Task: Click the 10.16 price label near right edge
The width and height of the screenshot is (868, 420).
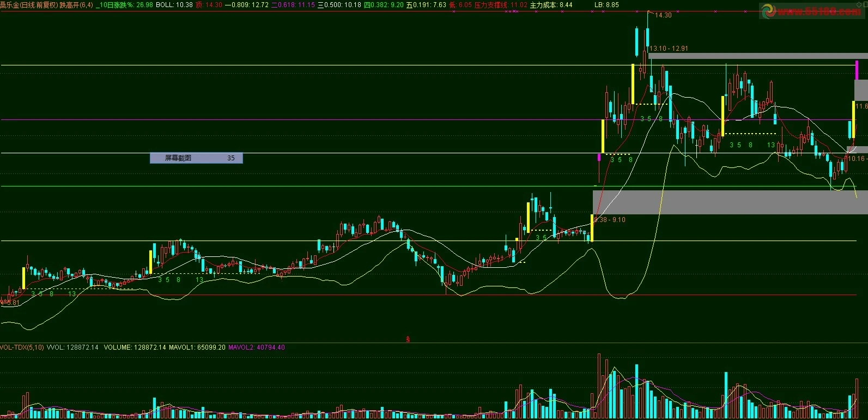Action: [857, 159]
